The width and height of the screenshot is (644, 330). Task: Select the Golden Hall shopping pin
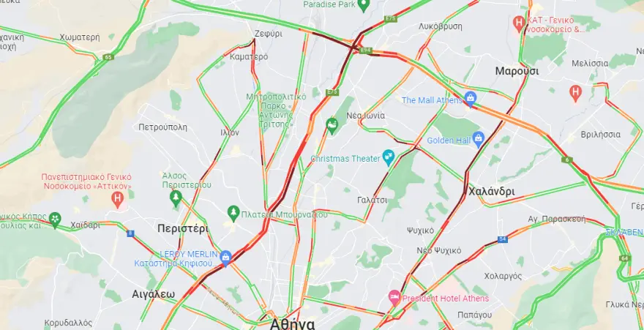[x=479, y=140]
